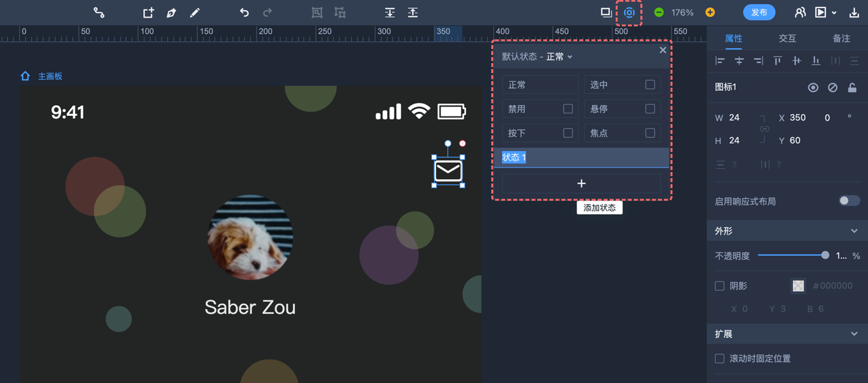This screenshot has width=868, height=383.
Task: Click the undo arrow icon
Action: click(x=244, y=12)
